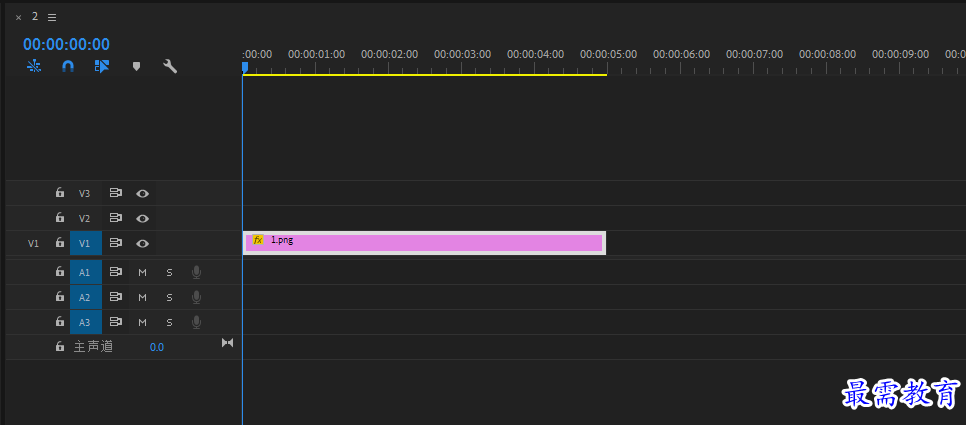The width and height of the screenshot is (966, 425).
Task: Toggle sync lock on V3 track
Action: [115, 193]
